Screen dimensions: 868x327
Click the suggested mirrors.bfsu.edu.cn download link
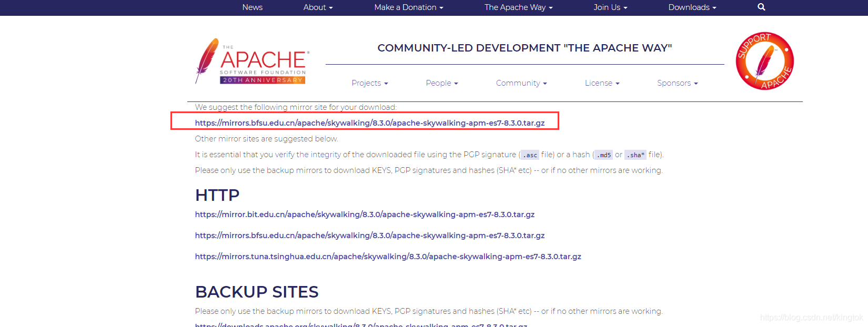[x=370, y=123]
